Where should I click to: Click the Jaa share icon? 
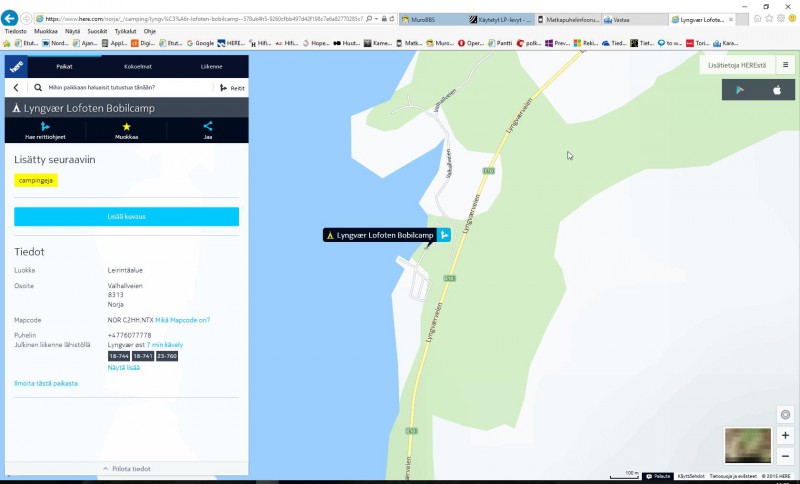click(x=208, y=126)
